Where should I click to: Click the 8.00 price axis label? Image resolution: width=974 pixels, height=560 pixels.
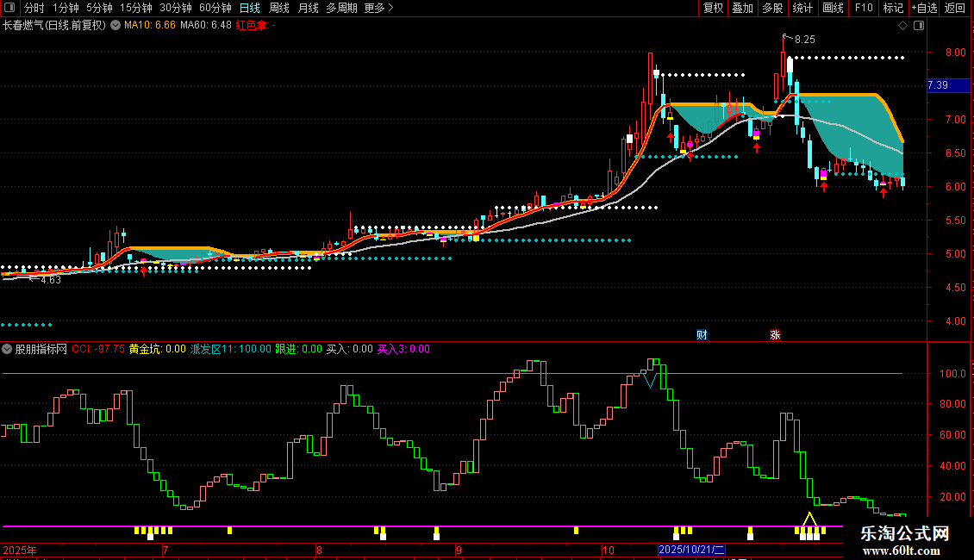pyautogui.click(x=955, y=53)
